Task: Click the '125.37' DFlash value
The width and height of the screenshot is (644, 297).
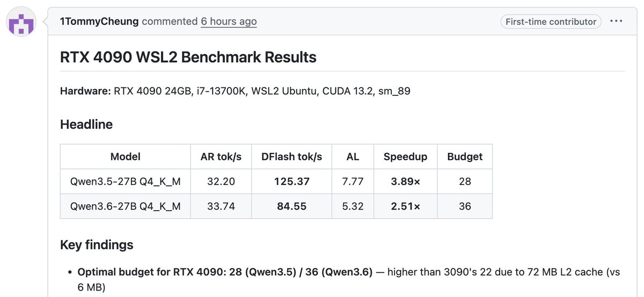Action: 291,181
